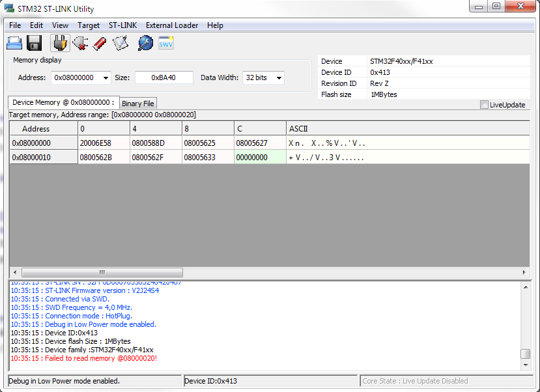Click the Device value STM32F40xx/F41xx
Image resolution: width=540 pixels, height=392 pixels.
(401, 61)
